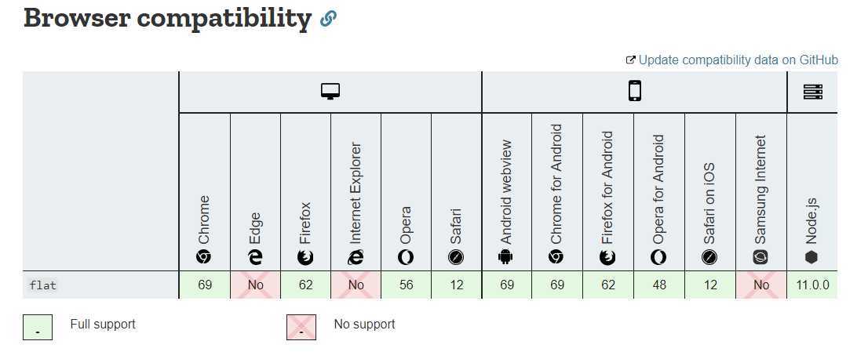868x352 pixels.
Task: Click the Firefox browser logo icon
Action: pyautogui.click(x=305, y=257)
